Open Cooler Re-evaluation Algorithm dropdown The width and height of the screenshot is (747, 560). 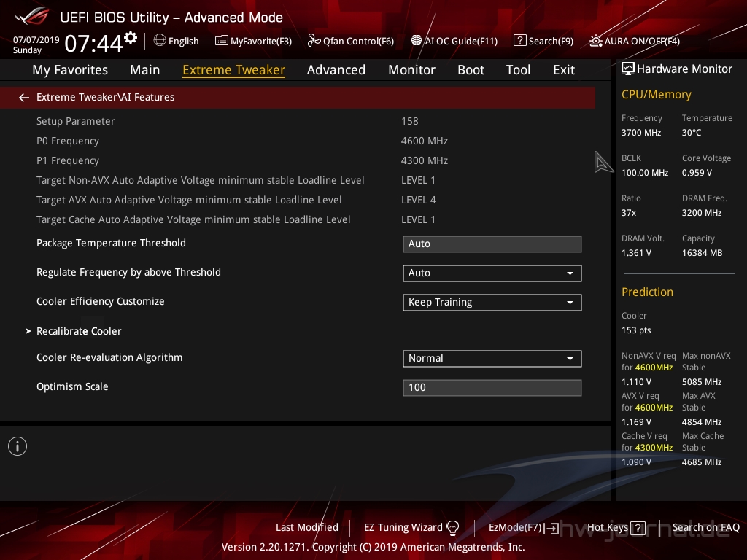click(x=492, y=359)
